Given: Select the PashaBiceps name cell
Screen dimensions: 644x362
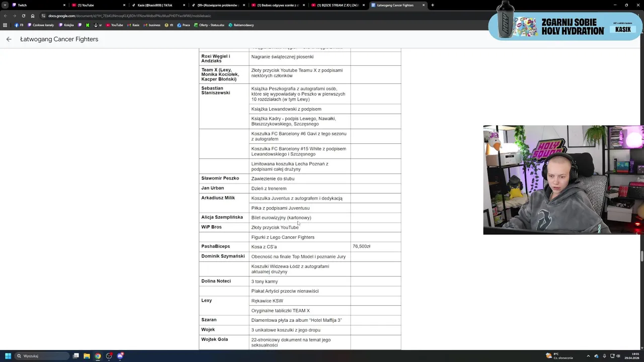Looking at the screenshot, I should coord(224,246).
